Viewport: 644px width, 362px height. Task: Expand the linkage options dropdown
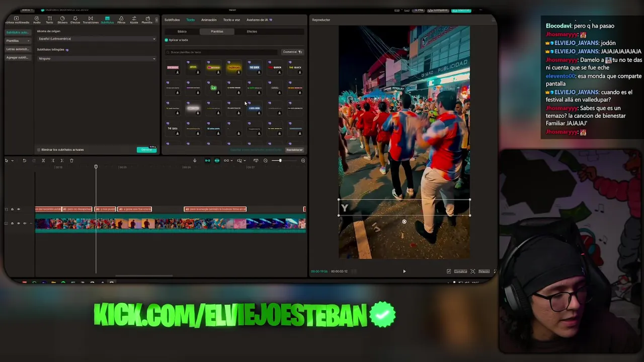point(231,160)
